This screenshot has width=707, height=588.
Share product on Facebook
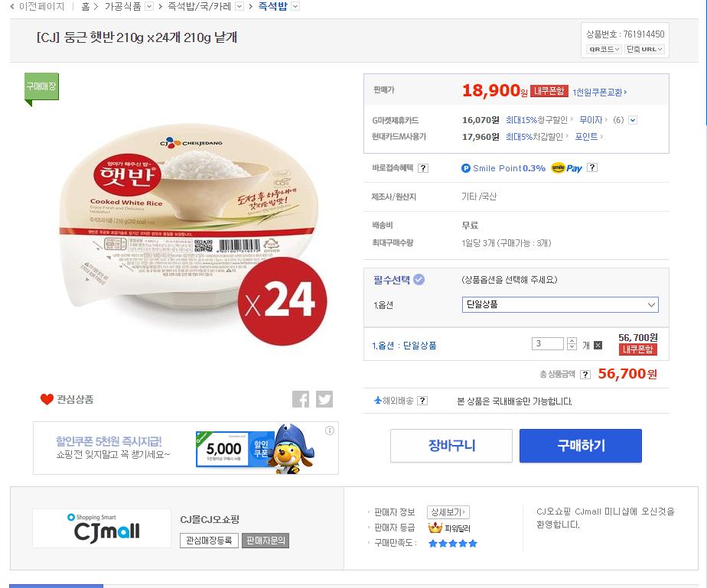(x=301, y=399)
